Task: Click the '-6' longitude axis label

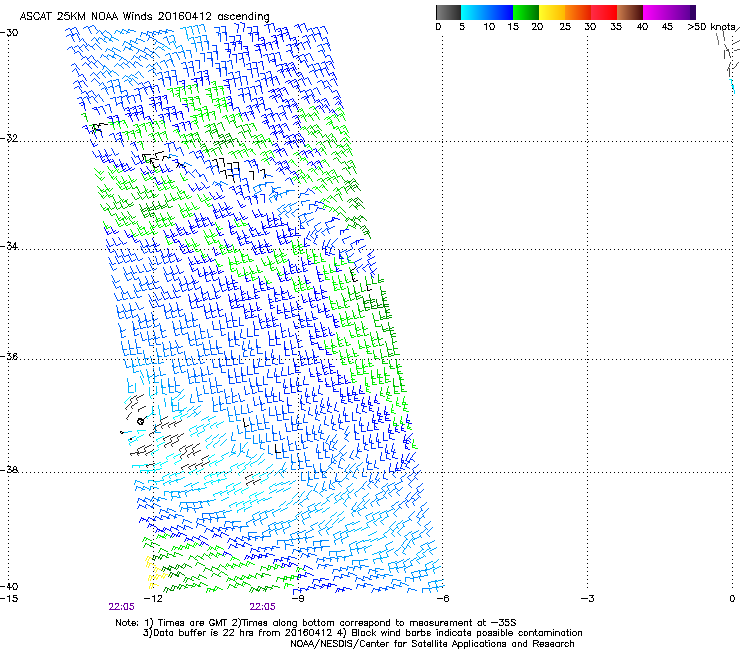Action: point(442,599)
